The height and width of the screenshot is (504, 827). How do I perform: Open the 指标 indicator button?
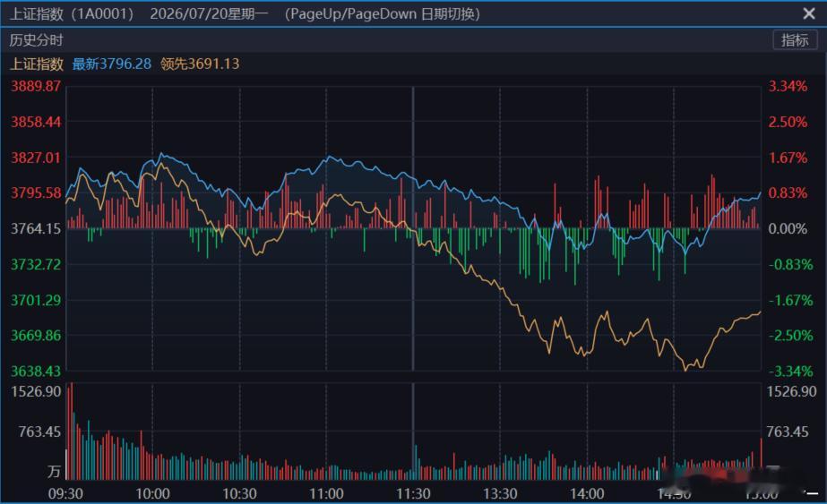pyautogui.click(x=795, y=40)
